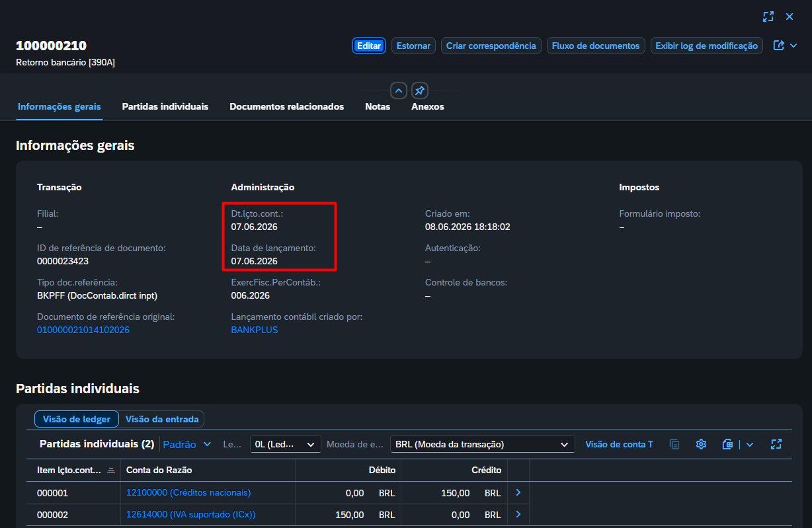The height and width of the screenshot is (528, 812).
Task: Show the Anexos tab
Action: pos(428,106)
